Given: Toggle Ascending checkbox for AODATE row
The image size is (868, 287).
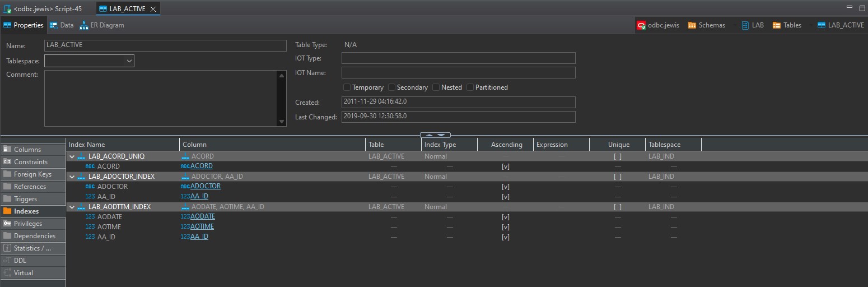Looking at the screenshot, I should 506,217.
